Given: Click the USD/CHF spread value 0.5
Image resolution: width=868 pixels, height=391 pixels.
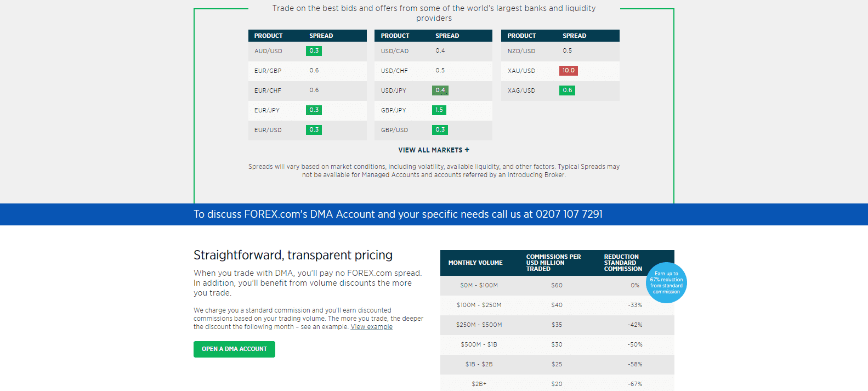Looking at the screenshot, I should pos(440,70).
